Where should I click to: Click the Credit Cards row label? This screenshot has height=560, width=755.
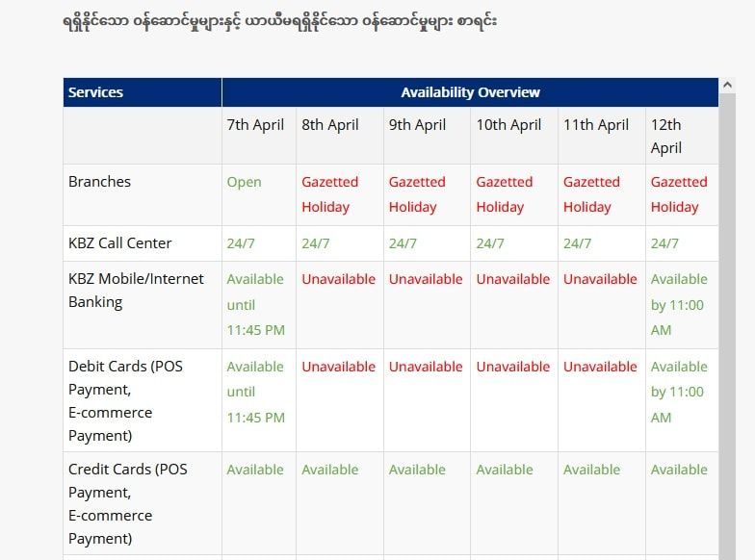pyautogui.click(x=127, y=503)
